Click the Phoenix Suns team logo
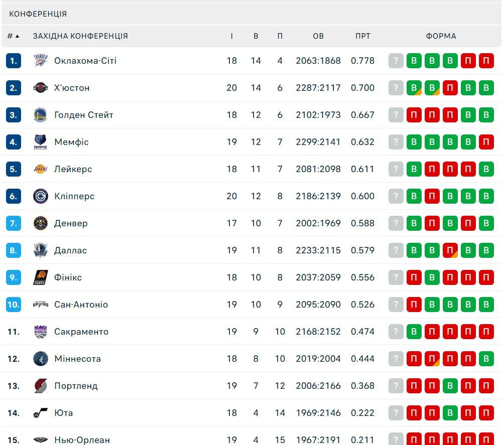This screenshot has height=445, width=504. tap(41, 277)
